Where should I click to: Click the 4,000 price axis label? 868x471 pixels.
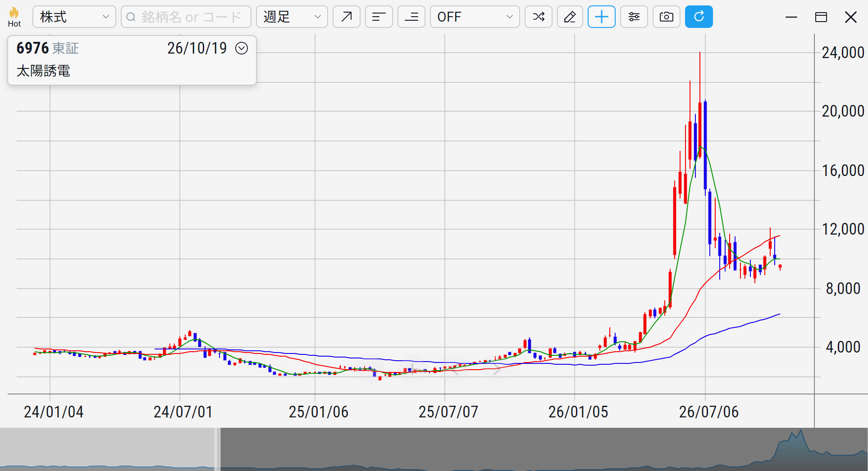(x=843, y=347)
